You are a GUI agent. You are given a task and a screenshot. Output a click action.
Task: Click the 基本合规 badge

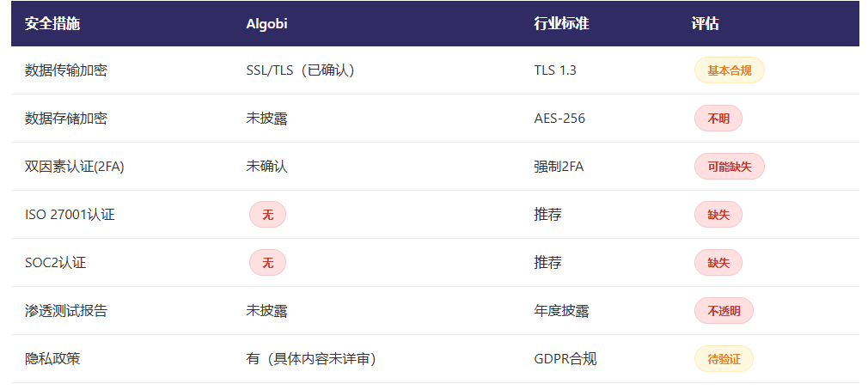pos(729,70)
